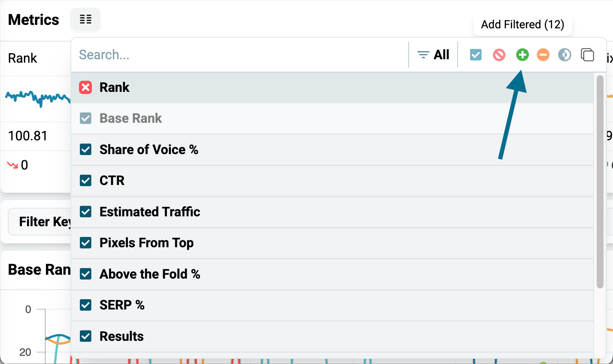Screen dimensions: 613x364
Task: Click the red clear-all prohibited icon
Action: [x=499, y=55]
